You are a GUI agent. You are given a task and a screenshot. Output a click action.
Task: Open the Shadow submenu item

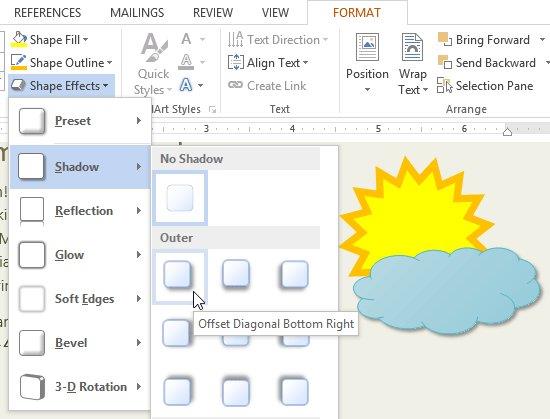(x=80, y=167)
